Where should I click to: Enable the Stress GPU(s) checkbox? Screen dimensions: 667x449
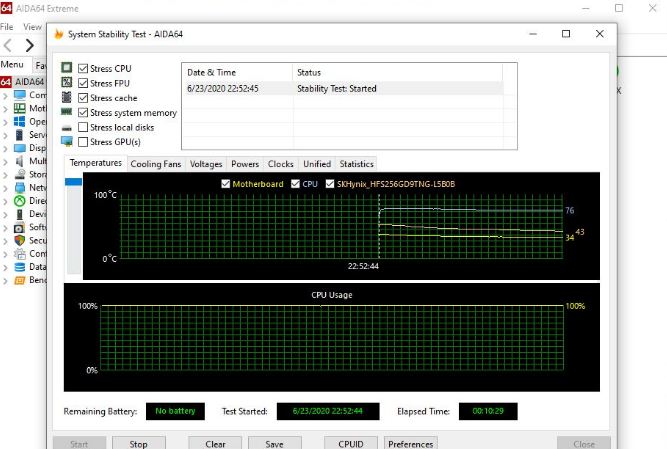tap(83, 142)
